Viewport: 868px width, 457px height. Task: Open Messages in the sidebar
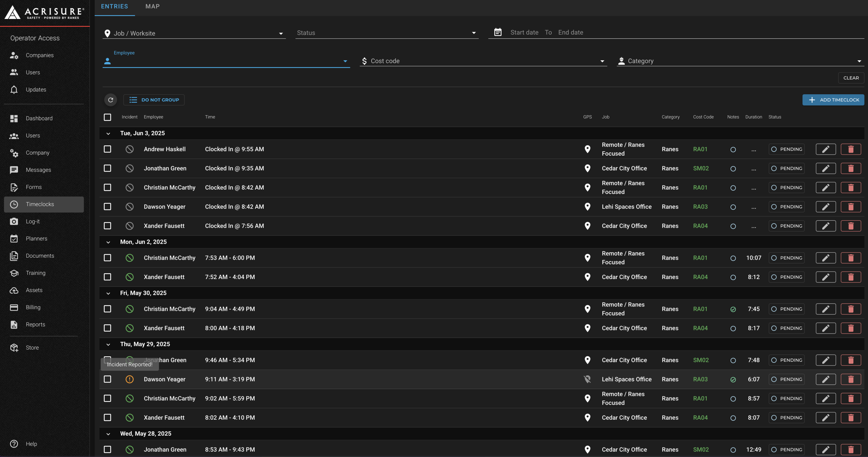click(x=44, y=170)
